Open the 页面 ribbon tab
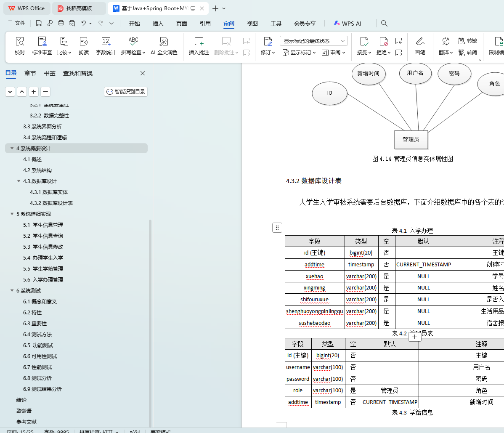The height and width of the screenshot is (433, 504). coord(182,24)
